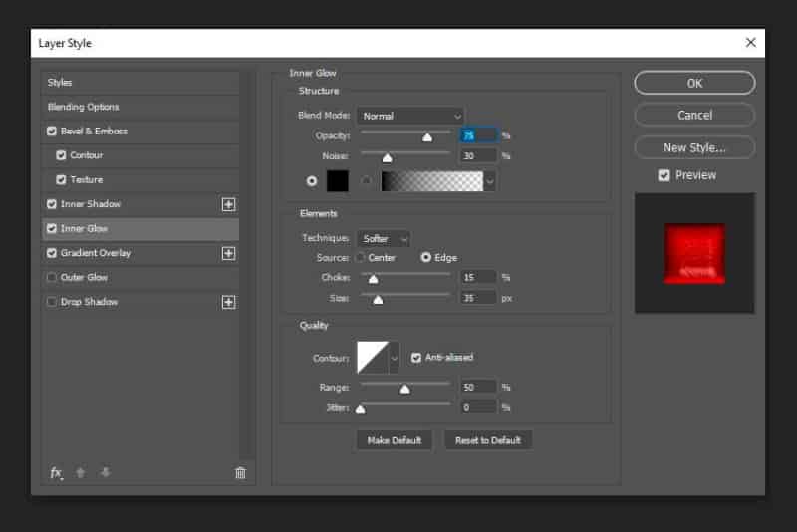Click the Contour curve thumbnail
The width and height of the screenshot is (797, 532).
pos(373,358)
